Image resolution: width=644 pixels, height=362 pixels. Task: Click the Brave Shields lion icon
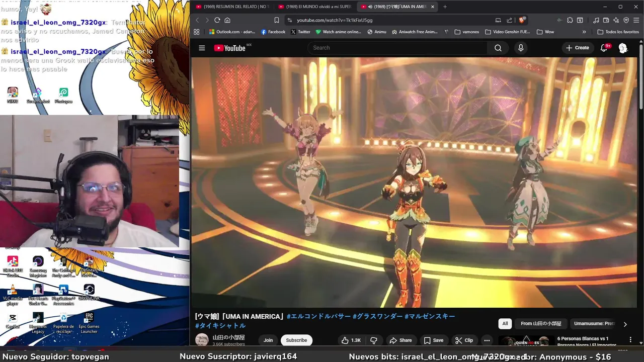click(x=522, y=20)
